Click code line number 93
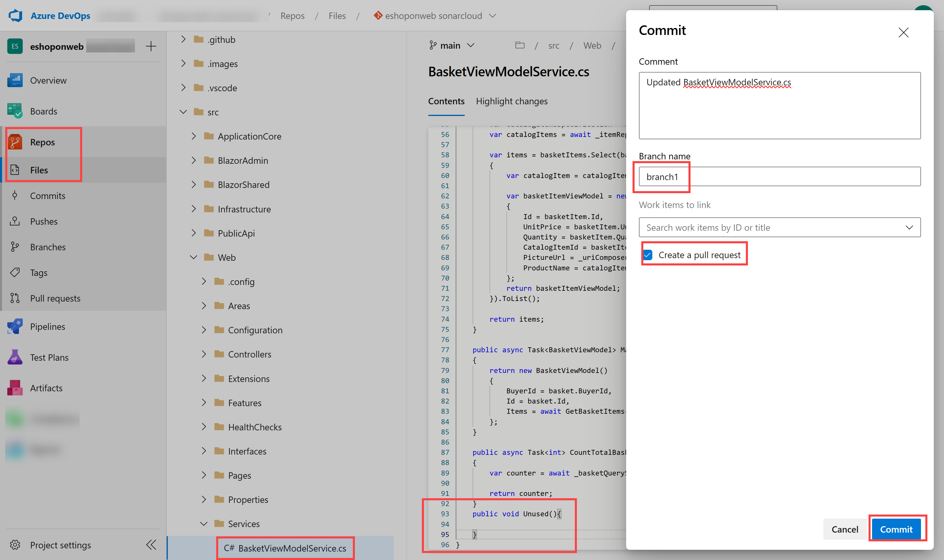This screenshot has width=944, height=560. [445, 514]
